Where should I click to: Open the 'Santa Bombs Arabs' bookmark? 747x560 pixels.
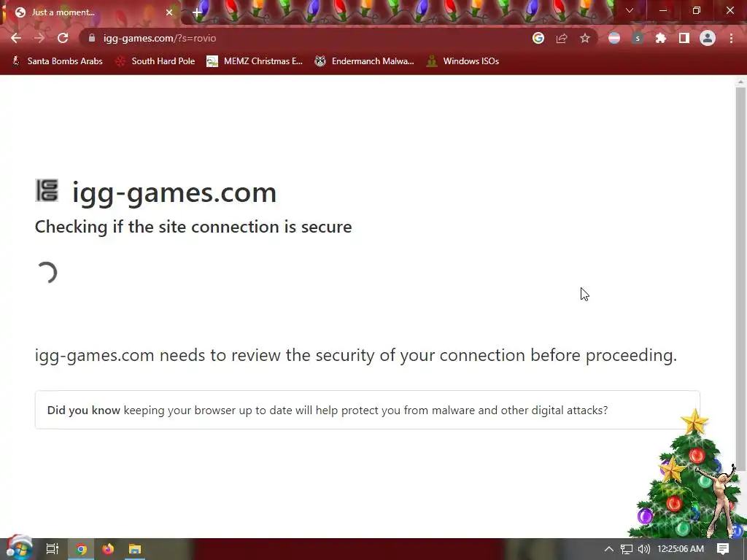57,61
